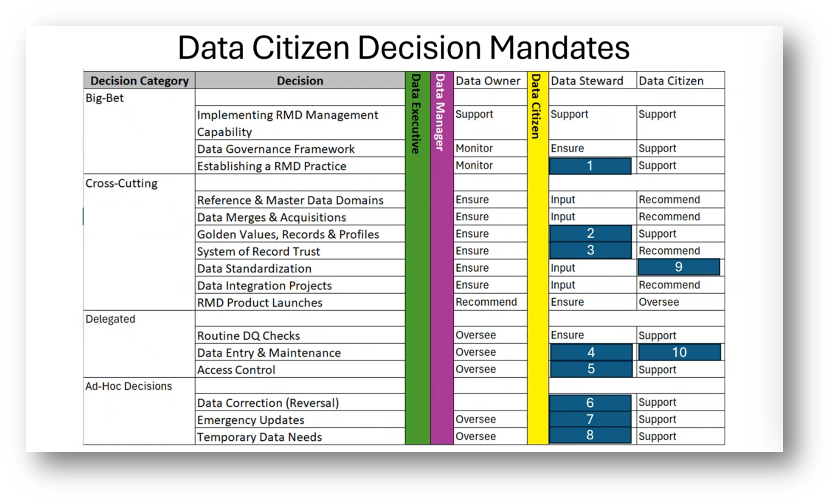Click blue box 2 in the Golden Values row

[590, 233]
